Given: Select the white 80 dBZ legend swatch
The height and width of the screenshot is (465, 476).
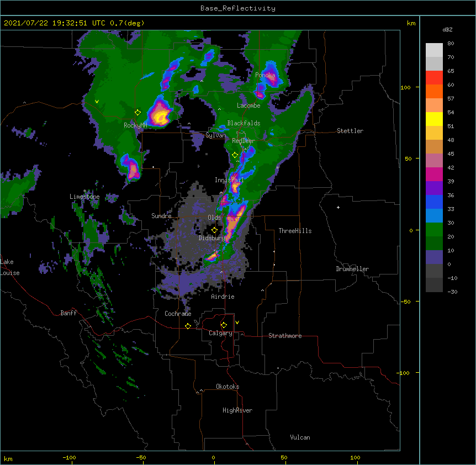Looking at the screenshot, I should pyautogui.click(x=434, y=50).
